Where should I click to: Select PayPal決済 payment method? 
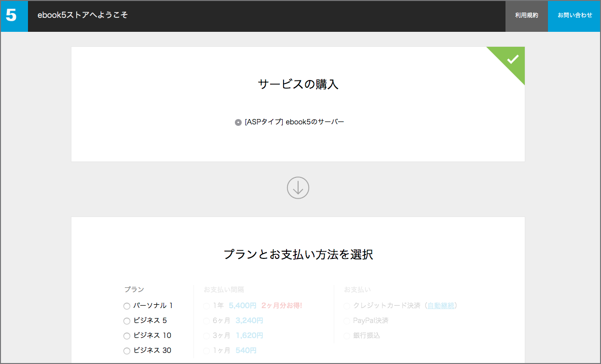(x=347, y=321)
